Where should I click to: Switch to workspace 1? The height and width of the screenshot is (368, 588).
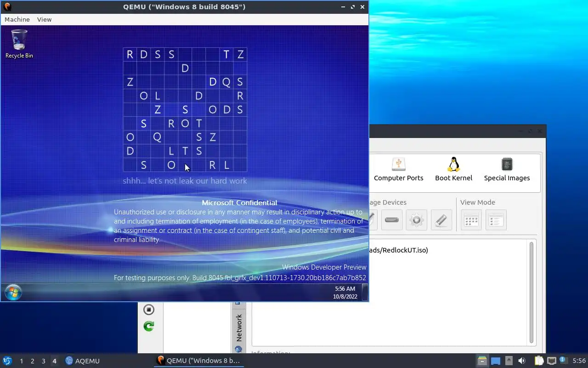22,361
